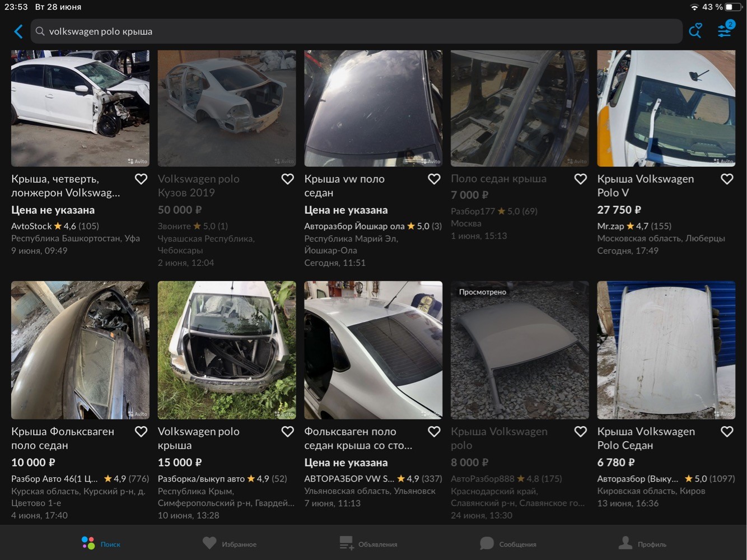Viewport: 747px width, 560px height.
Task: Select seller name 'Mr.zap'
Action: 611,226
